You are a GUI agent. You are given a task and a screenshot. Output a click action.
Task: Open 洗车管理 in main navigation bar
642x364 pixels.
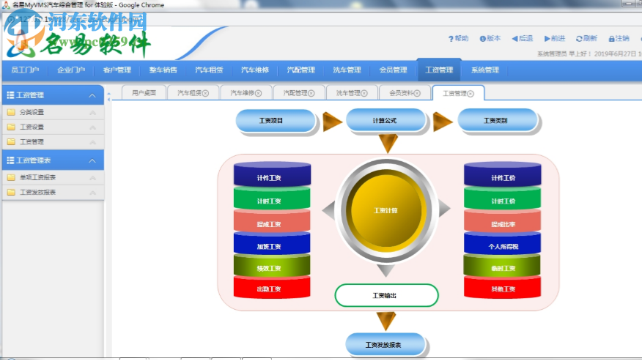347,70
